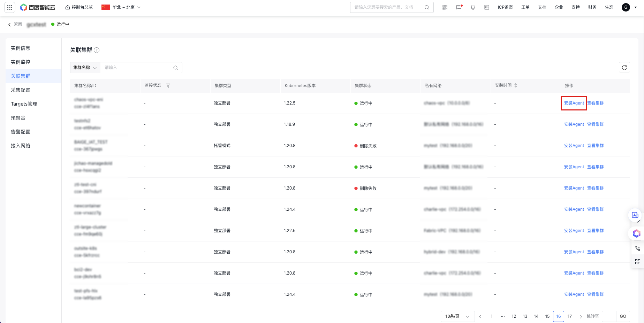Click the help icon beside 关联集群 title

pyautogui.click(x=97, y=50)
